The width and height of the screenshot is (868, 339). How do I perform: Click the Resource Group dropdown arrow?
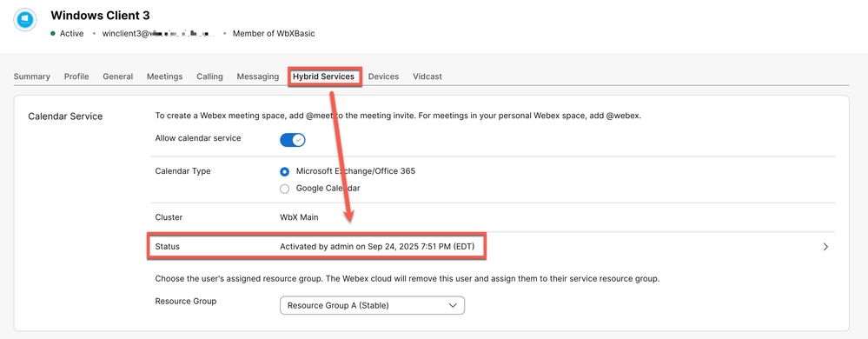click(x=453, y=305)
